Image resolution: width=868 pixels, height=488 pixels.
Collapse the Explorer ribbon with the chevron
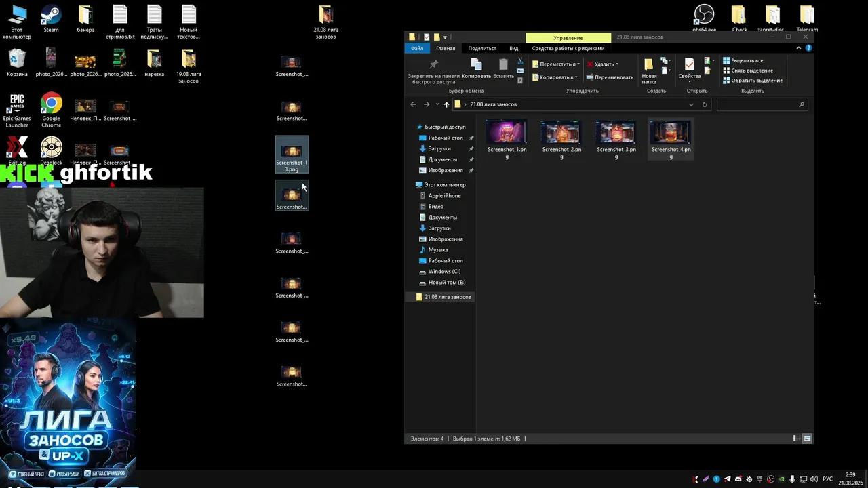pos(799,48)
